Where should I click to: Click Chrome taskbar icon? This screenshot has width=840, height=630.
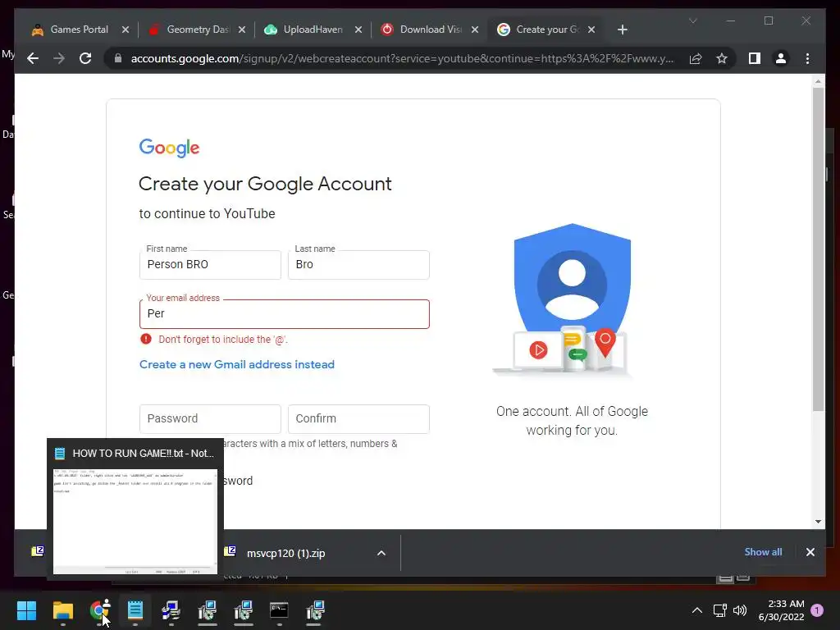[x=99, y=610]
